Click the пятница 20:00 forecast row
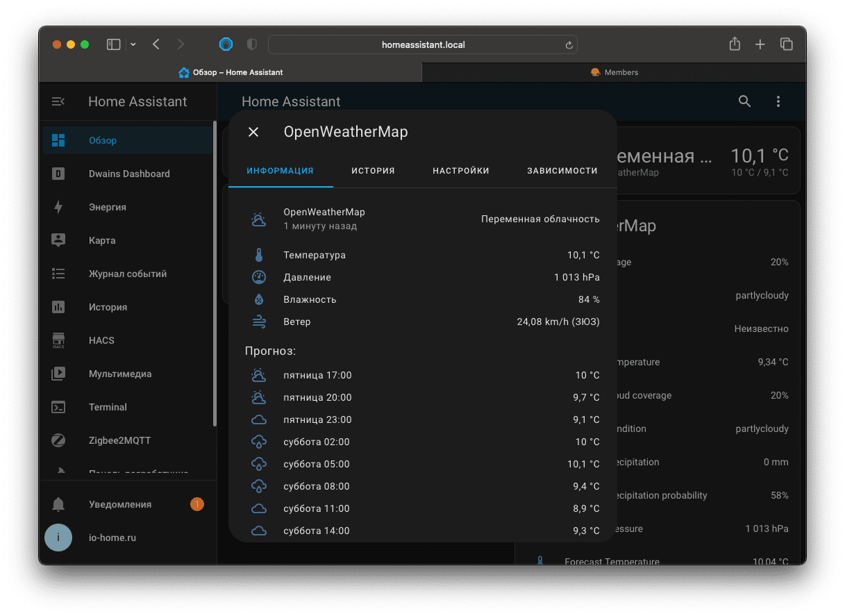 422,397
